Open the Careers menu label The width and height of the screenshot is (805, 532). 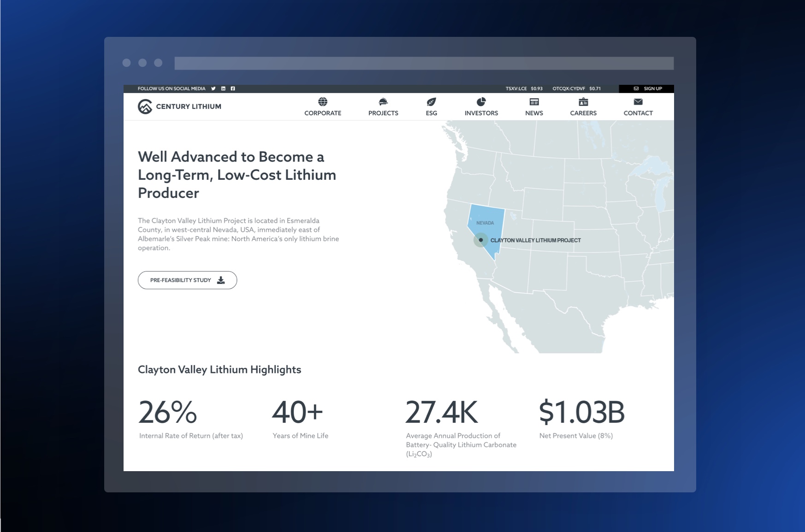click(x=583, y=113)
